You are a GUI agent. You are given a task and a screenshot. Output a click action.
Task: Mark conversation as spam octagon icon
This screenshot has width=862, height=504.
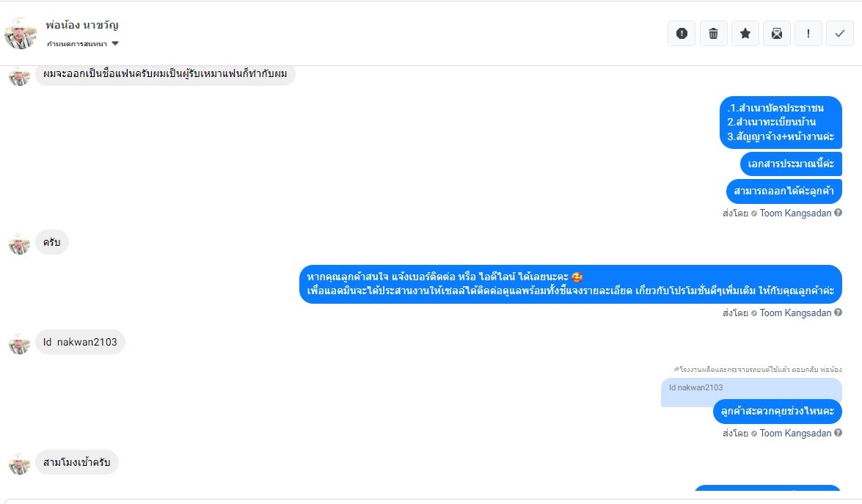(x=681, y=34)
